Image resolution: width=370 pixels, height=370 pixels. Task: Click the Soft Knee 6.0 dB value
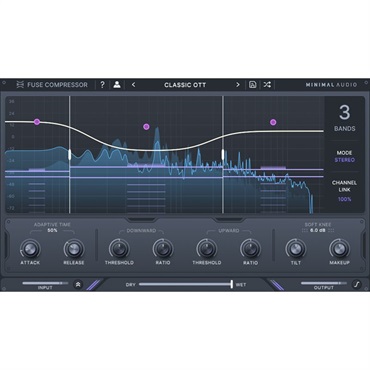click(x=318, y=230)
